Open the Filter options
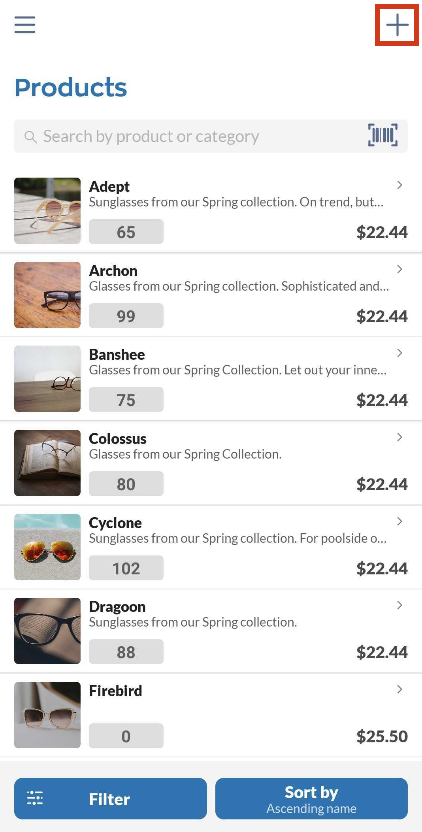Image resolution: width=422 pixels, height=832 pixels. [110, 799]
